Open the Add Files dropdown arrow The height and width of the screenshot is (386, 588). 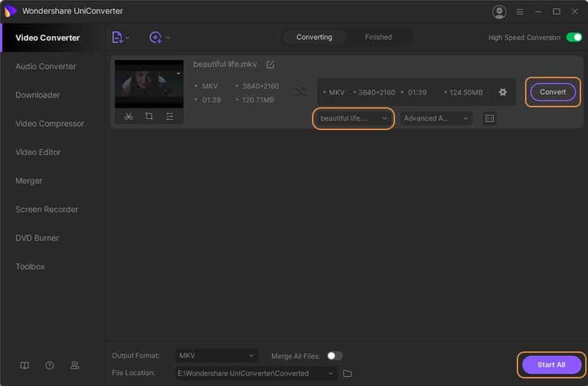pos(127,37)
